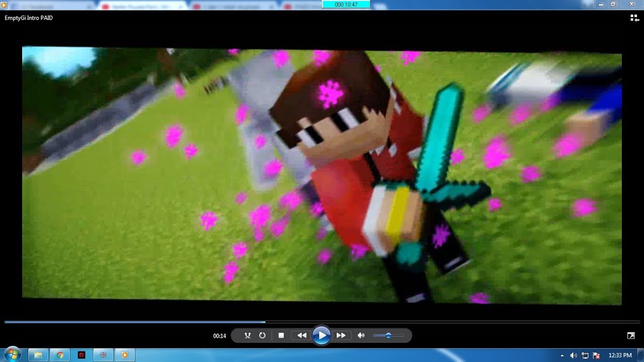Viewport: 644px width, 362px height.
Task: Click the Media Player icon in title bar
Action: tap(4, 5)
